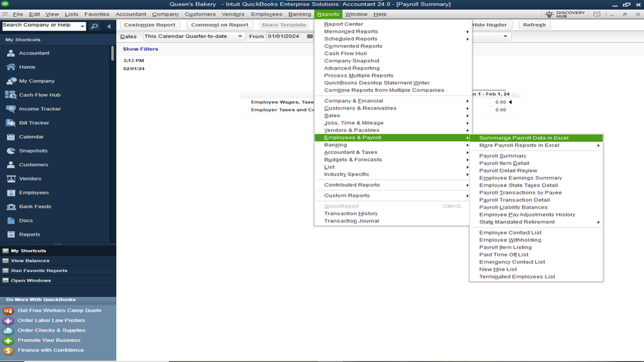The image size is (644, 362).
Task: Open search scope dropdown arrow
Action: tap(82, 26)
